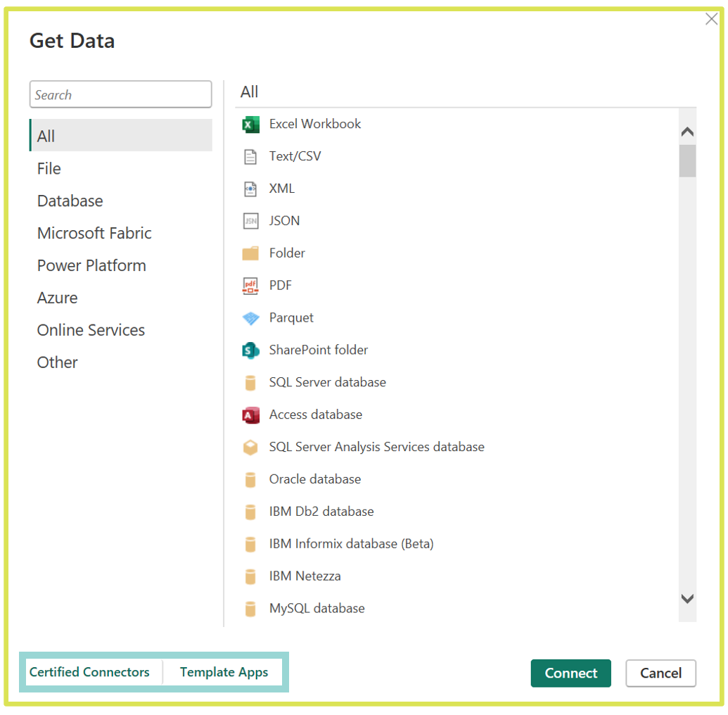Click the Access database icon
This screenshot has width=728, height=715.
250,415
